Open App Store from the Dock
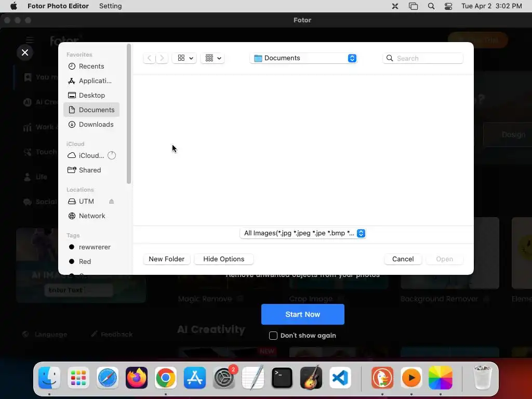Screen dimensions: 532x399 (195, 378)
